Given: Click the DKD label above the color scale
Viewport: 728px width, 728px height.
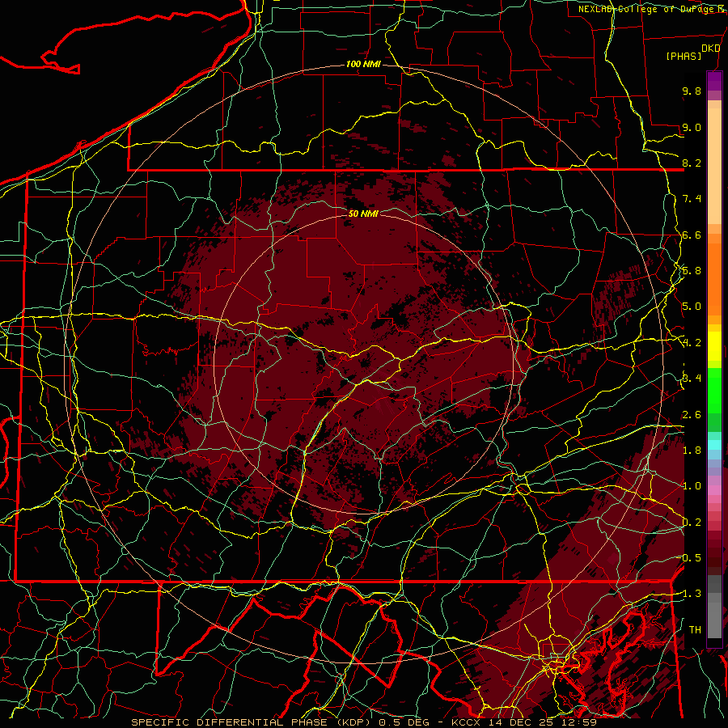Looking at the screenshot, I should click(711, 49).
